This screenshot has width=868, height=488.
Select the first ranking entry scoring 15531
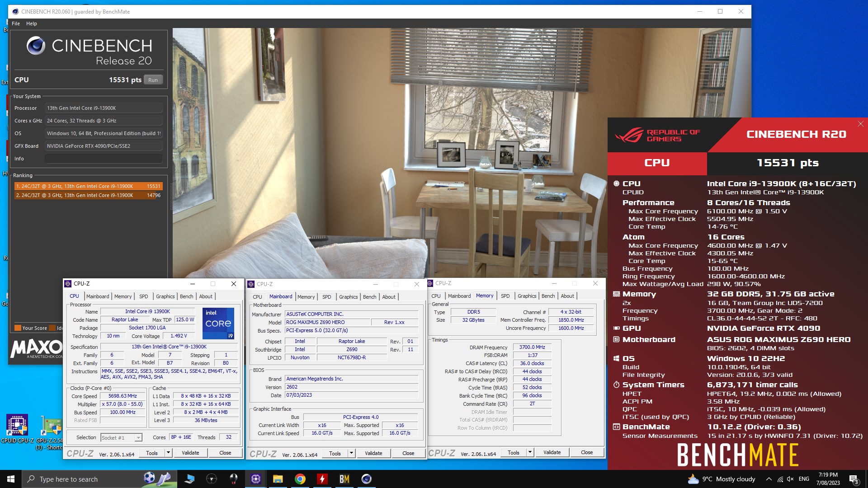coord(88,186)
